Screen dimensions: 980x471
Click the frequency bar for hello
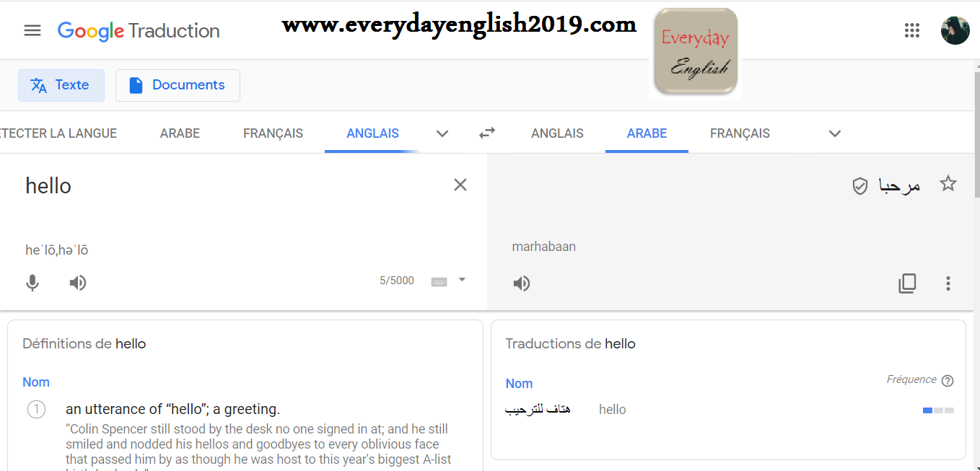[938, 410]
